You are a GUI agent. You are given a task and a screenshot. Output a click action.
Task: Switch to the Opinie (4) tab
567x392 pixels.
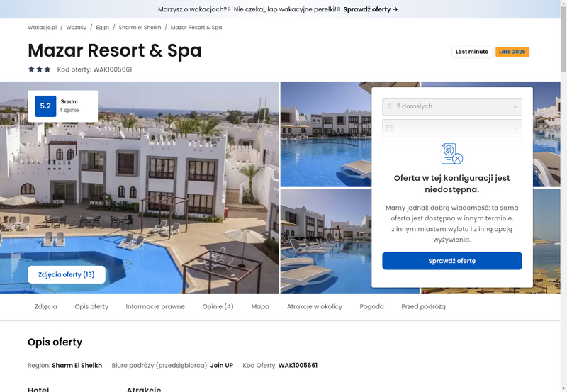pyautogui.click(x=218, y=307)
